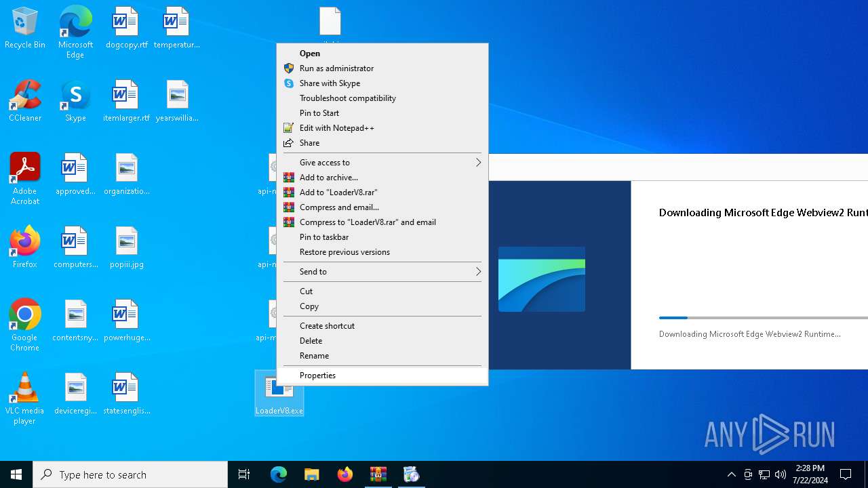Select the powerhuge... Word document icon
The width and height of the screenshot is (868, 488).
coord(126,321)
